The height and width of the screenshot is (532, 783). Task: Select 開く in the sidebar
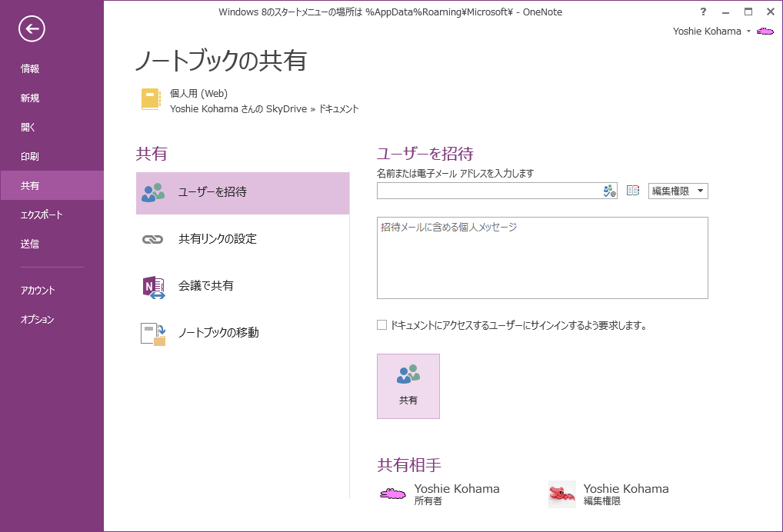click(x=52, y=128)
